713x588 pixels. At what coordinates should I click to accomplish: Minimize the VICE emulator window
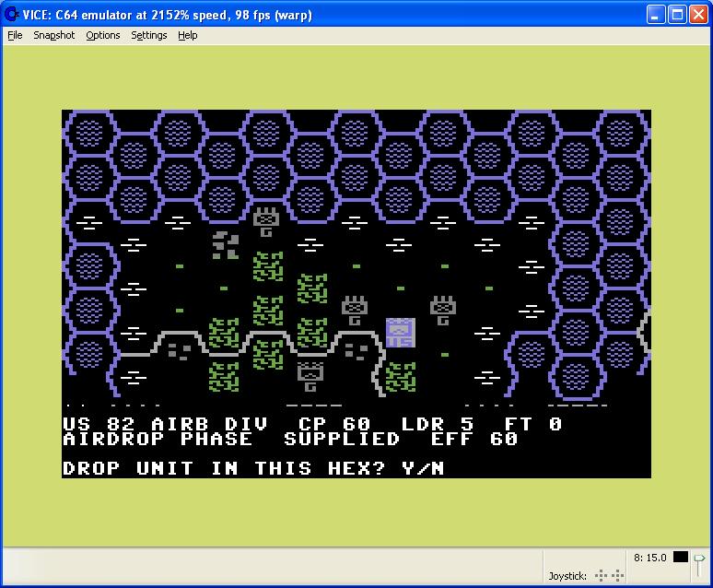(655, 15)
